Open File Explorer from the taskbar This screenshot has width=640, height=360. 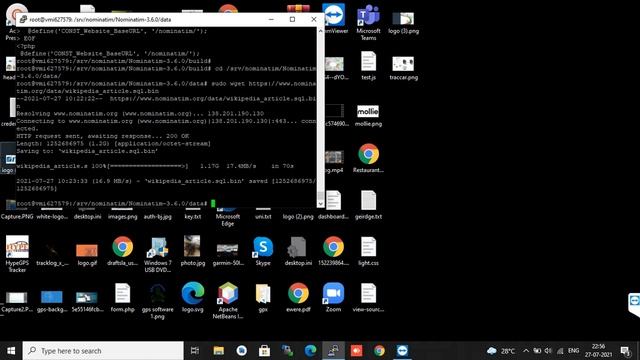click(219, 351)
